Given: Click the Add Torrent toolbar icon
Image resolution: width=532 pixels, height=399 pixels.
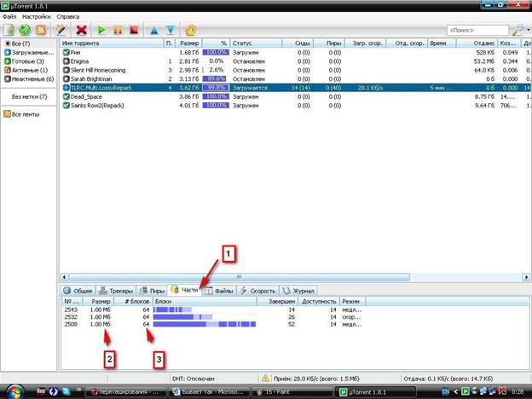Looking at the screenshot, I should pyautogui.click(x=9, y=30).
